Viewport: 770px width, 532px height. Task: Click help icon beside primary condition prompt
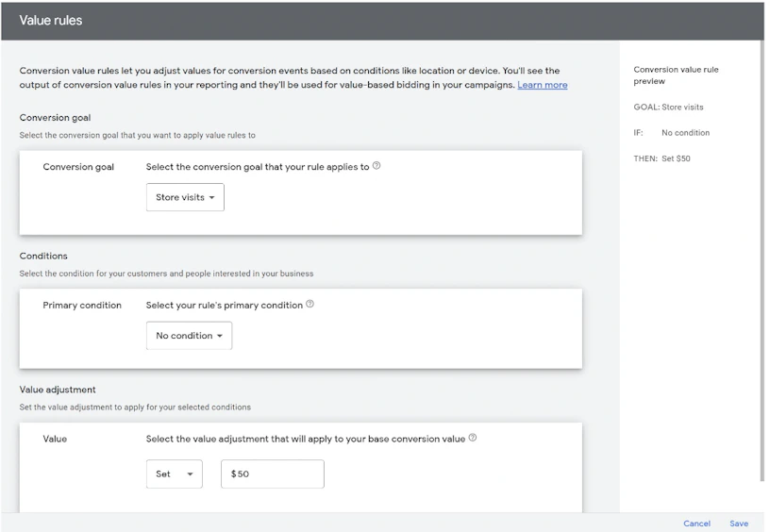(310, 305)
